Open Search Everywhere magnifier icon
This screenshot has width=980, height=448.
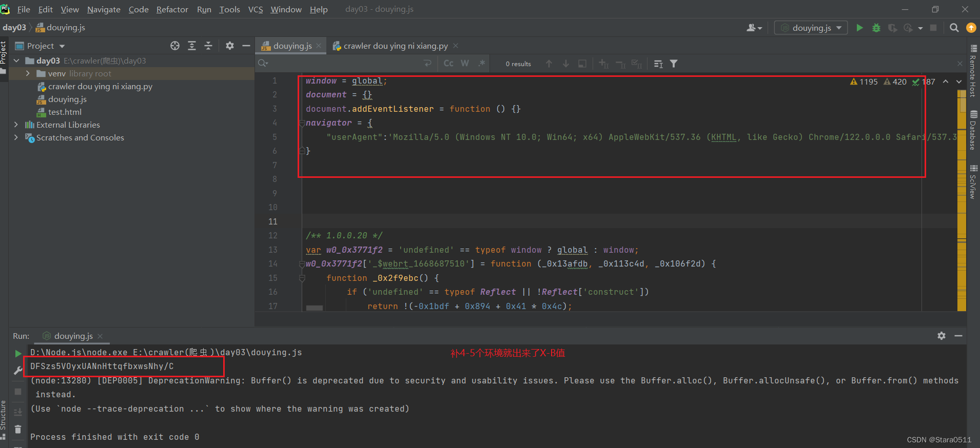click(954, 28)
